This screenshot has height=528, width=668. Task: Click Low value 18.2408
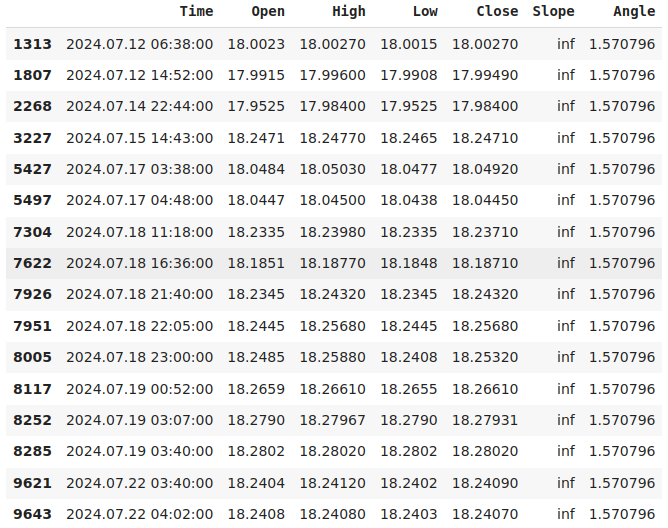[x=409, y=357]
